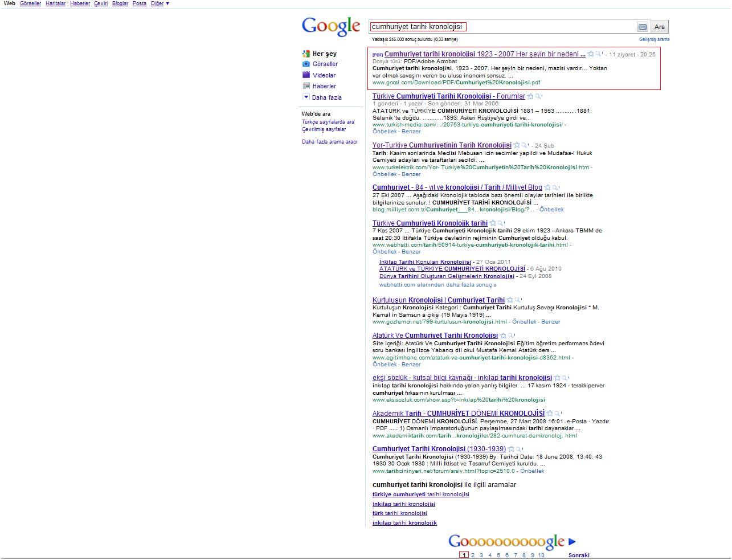Click magnifier preview beside Kurtuluşun Kronolojisi result

click(x=518, y=300)
